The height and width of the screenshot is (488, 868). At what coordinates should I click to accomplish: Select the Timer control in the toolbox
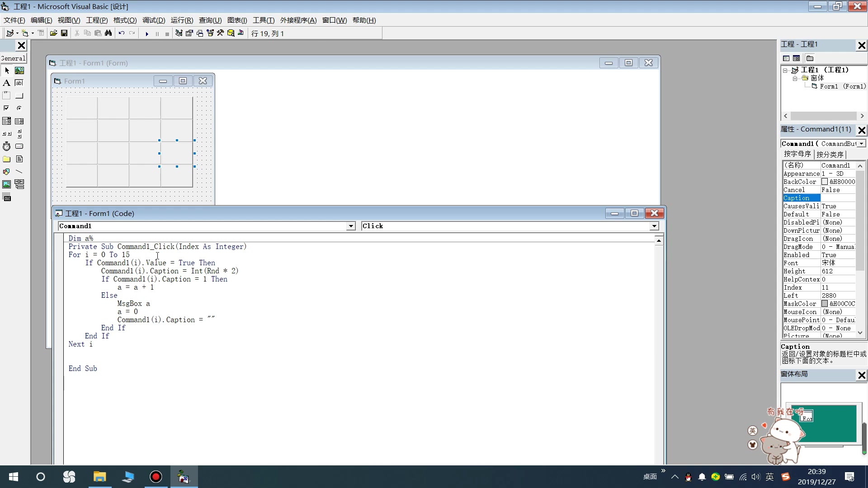point(7,146)
